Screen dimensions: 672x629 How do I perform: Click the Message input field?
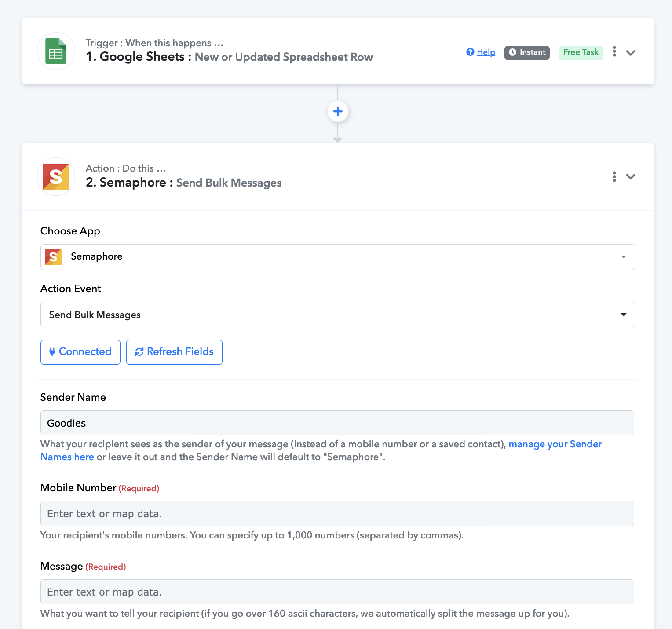tap(337, 592)
